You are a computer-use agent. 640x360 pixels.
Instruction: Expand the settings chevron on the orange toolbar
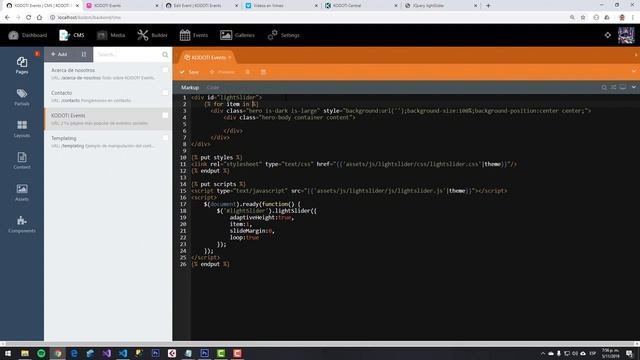point(634,71)
